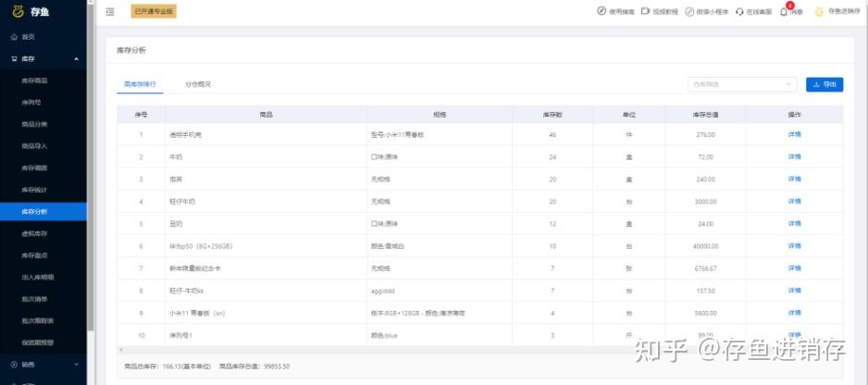Click the sidebar vertical scrollbar
868x385 pixels.
point(90,185)
